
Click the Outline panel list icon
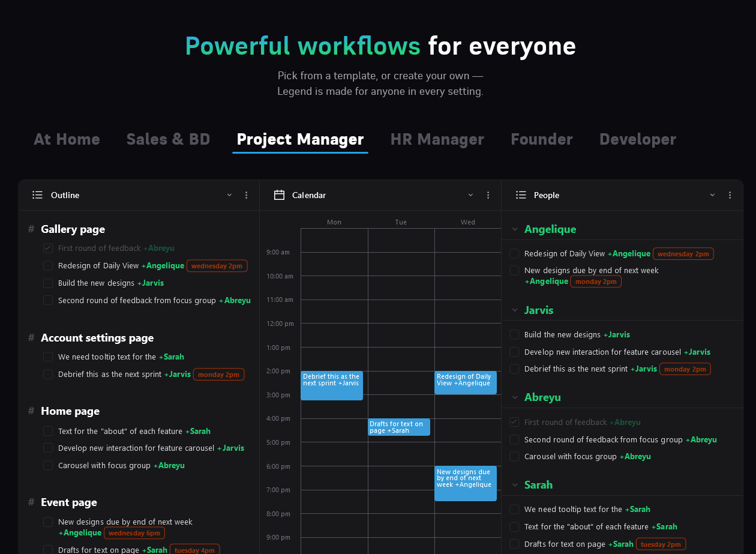pos(37,195)
